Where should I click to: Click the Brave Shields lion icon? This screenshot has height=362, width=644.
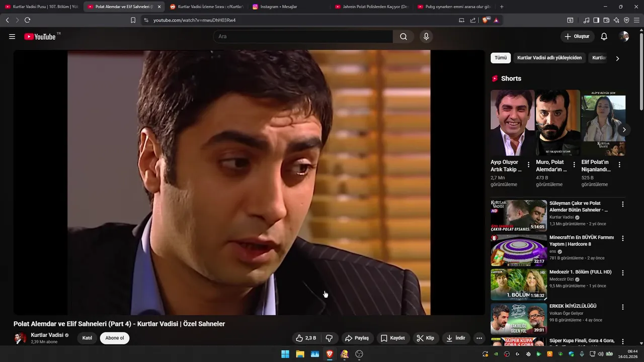tap(486, 20)
